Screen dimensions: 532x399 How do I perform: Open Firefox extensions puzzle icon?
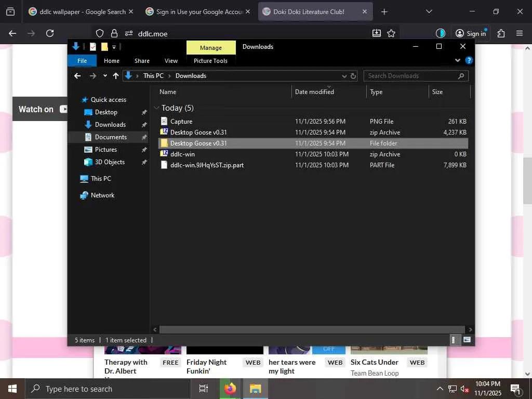pyautogui.click(x=501, y=33)
